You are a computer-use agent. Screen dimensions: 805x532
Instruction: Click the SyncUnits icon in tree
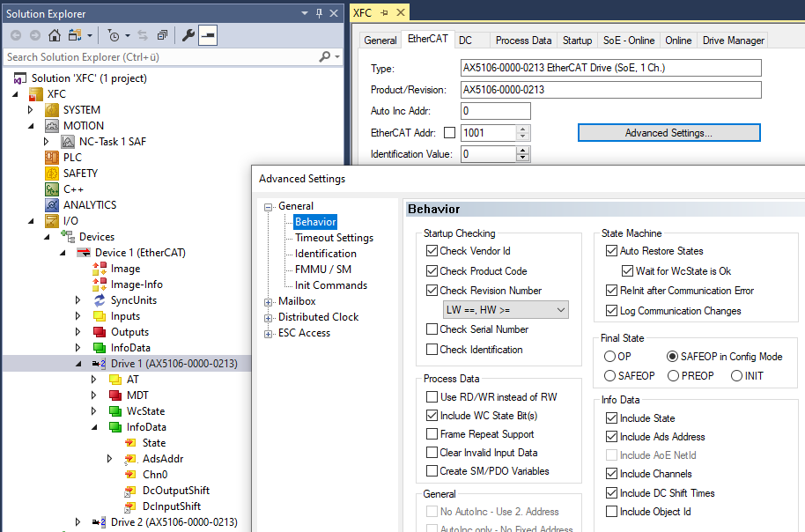tap(100, 300)
